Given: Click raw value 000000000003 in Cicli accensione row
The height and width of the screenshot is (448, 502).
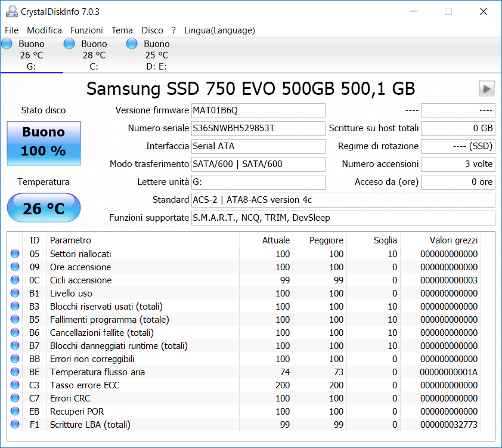Looking at the screenshot, I should (x=448, y=280).
